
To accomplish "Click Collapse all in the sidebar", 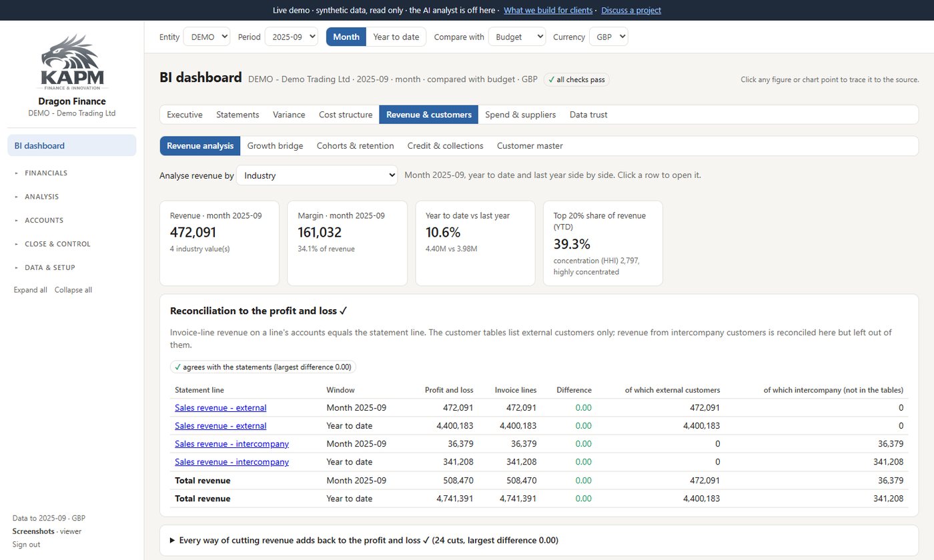I will click(73, 290).
